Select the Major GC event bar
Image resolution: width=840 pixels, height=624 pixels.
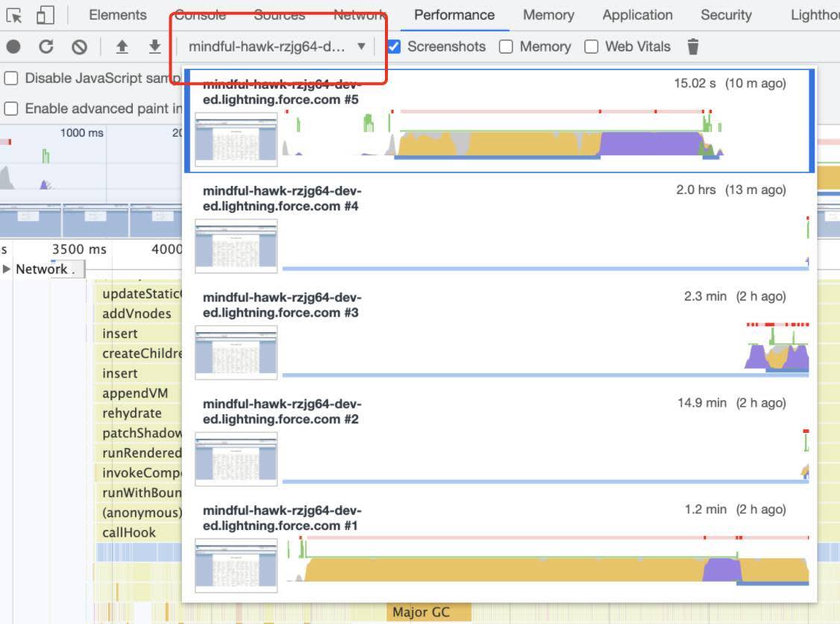point(428,612)
